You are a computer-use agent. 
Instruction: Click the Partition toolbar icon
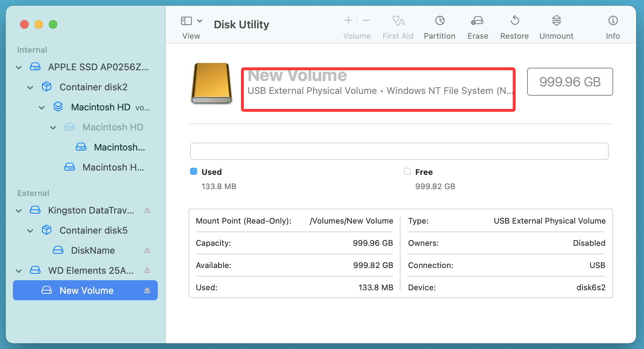click(440, 21)
